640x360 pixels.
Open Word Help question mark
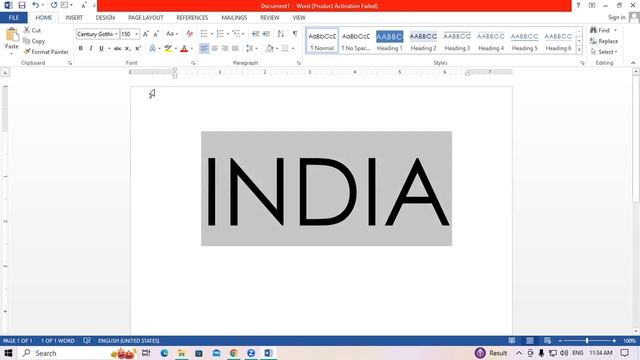tap(578, 5)
